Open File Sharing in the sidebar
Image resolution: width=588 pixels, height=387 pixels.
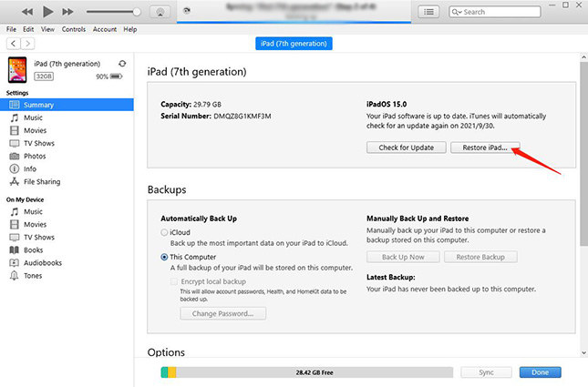pos(42,182)
